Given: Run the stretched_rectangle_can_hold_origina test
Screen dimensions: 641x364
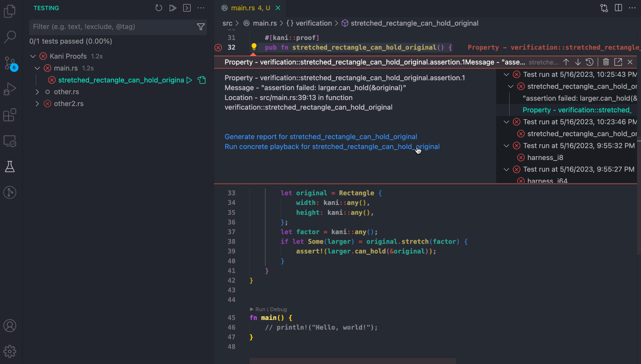Looking at the screenshot, I should (189, 80).
